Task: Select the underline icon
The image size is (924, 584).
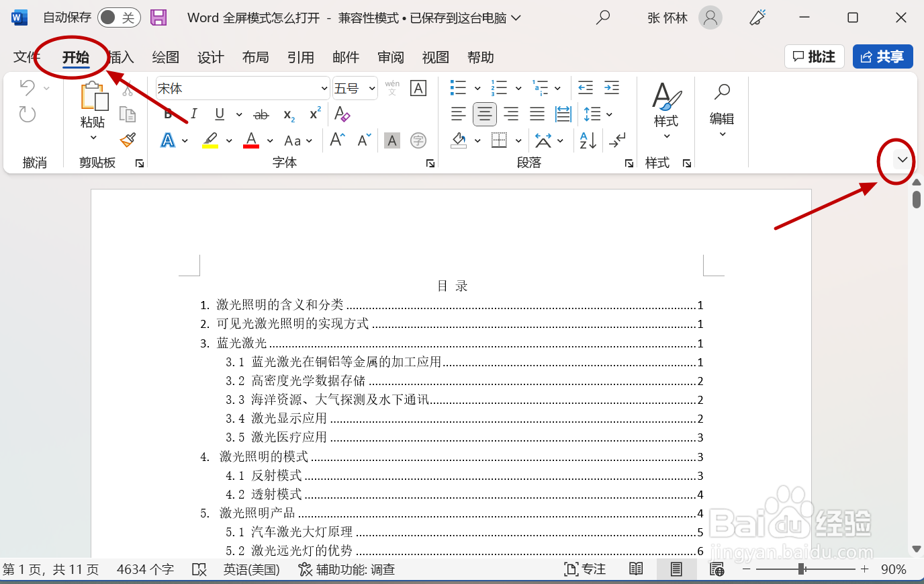Action: pos(220,114)
